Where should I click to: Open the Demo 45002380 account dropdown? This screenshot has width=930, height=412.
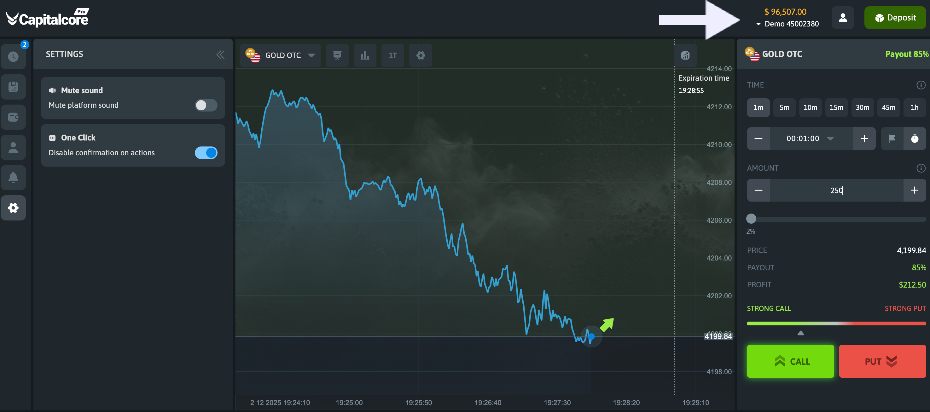(788, 24)
